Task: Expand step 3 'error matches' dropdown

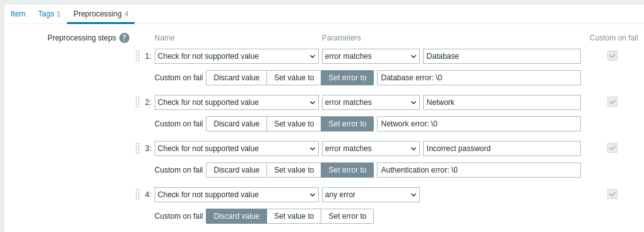Action: tap(371, 149)
